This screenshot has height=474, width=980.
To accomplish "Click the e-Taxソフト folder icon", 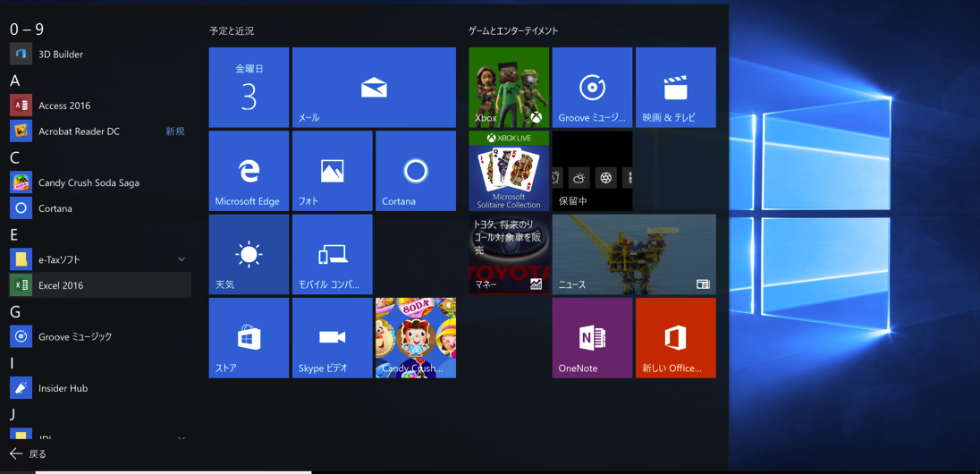I will (x=21, y=258).
